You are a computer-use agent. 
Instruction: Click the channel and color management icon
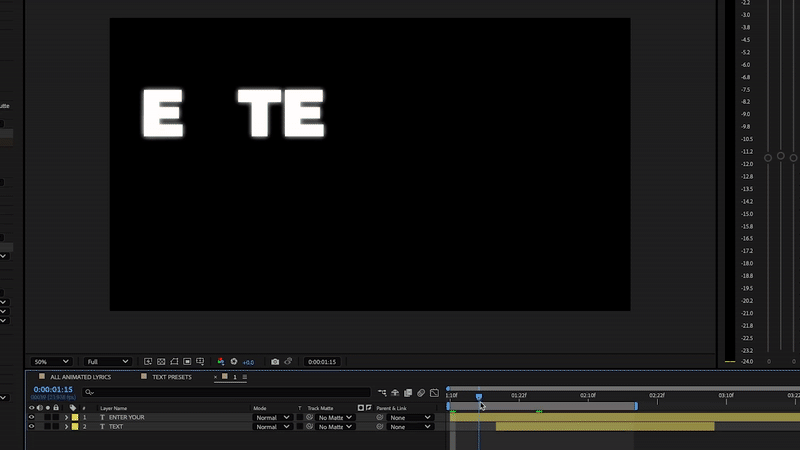[x=220, y=361]
